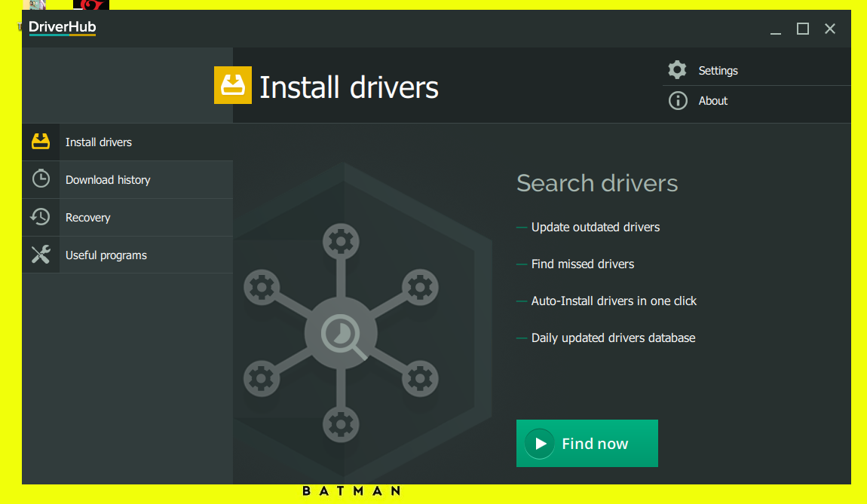Start driver scan with Find now button
The width and height of the screenshot is (867, 504).
(587, 443)
